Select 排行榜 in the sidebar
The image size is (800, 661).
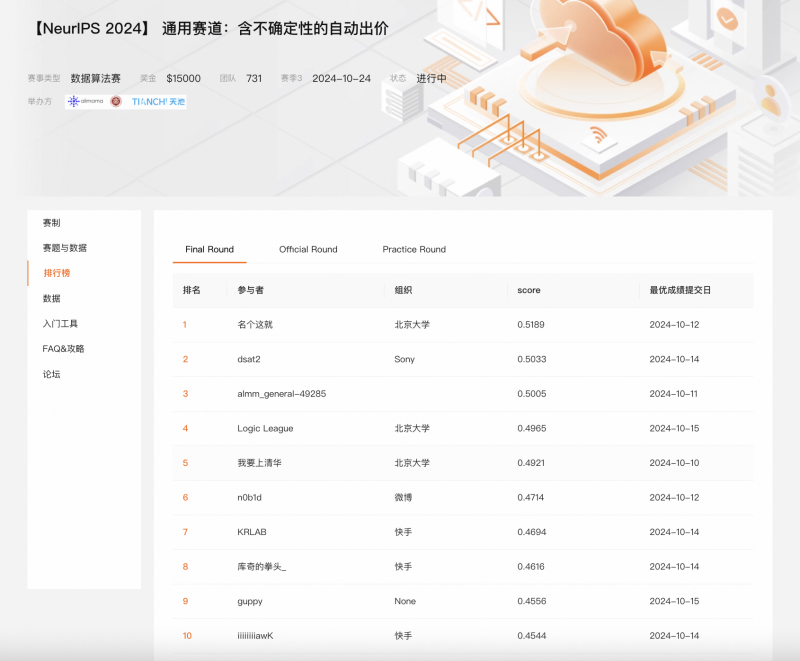tap(57, 273)
